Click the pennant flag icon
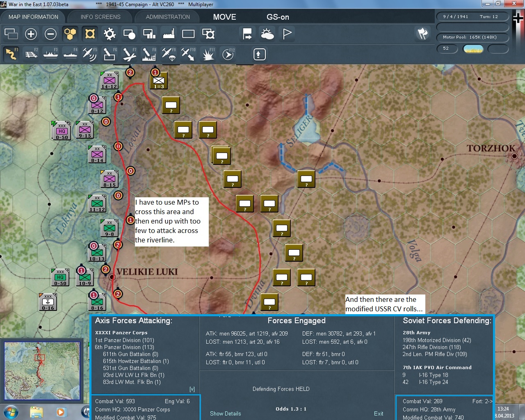The height and width of the screenshot is (420, 525). coord(287,34)
